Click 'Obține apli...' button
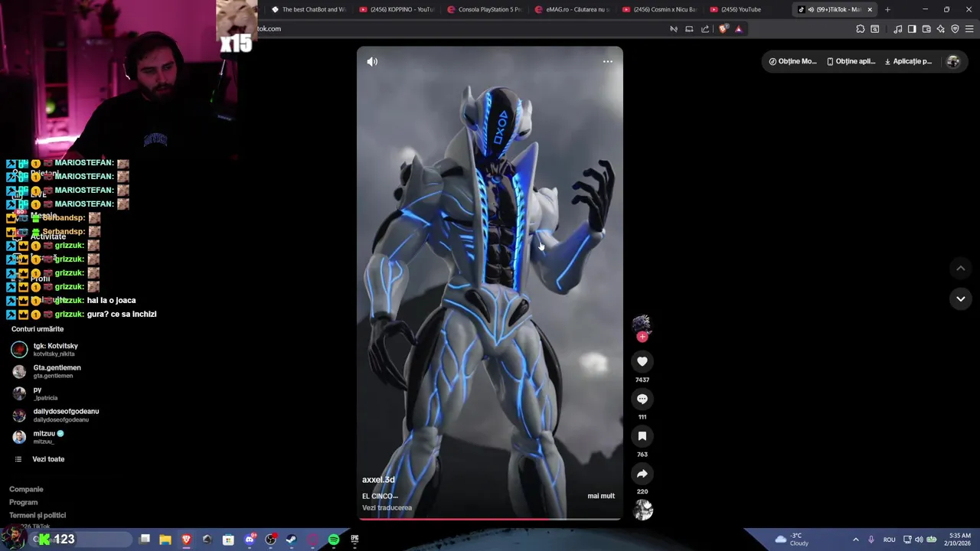This screenshot has height=551, width=980. [x=851, y=61]
